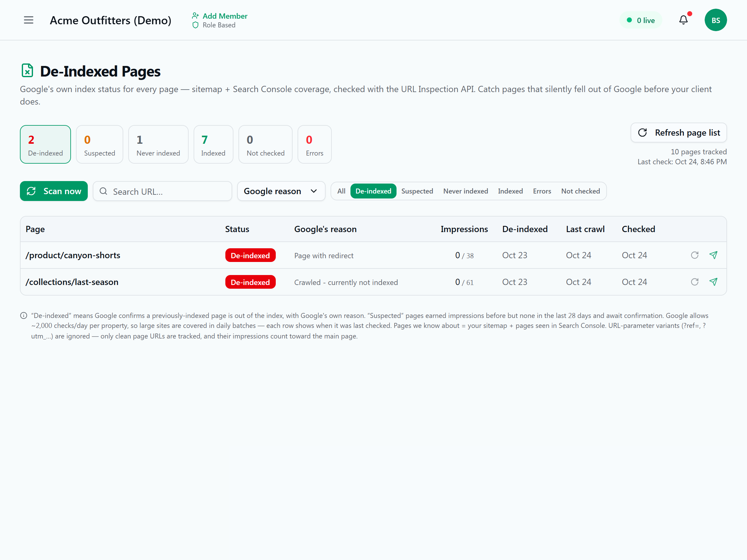The height and width of the screenshot is (560, 747).
Task: Focus the Search URL input field
Action: pos(162,191)
